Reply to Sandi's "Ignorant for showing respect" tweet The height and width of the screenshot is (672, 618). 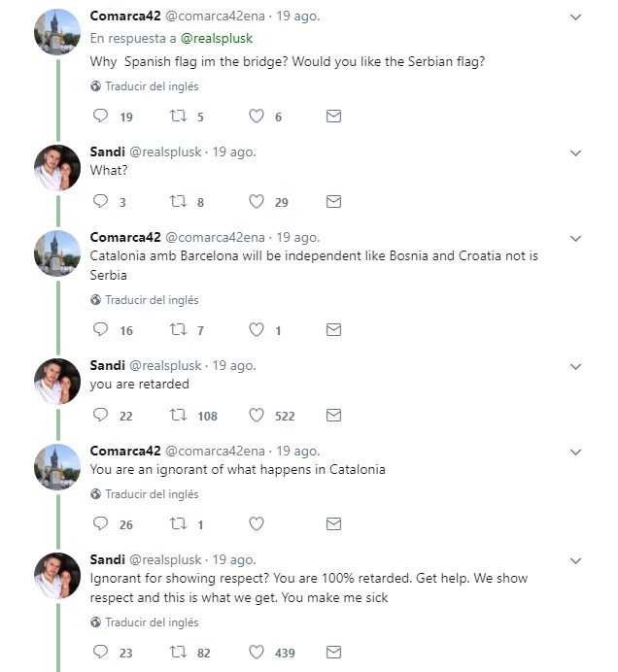pyautogui.click(x=100, y=653)
